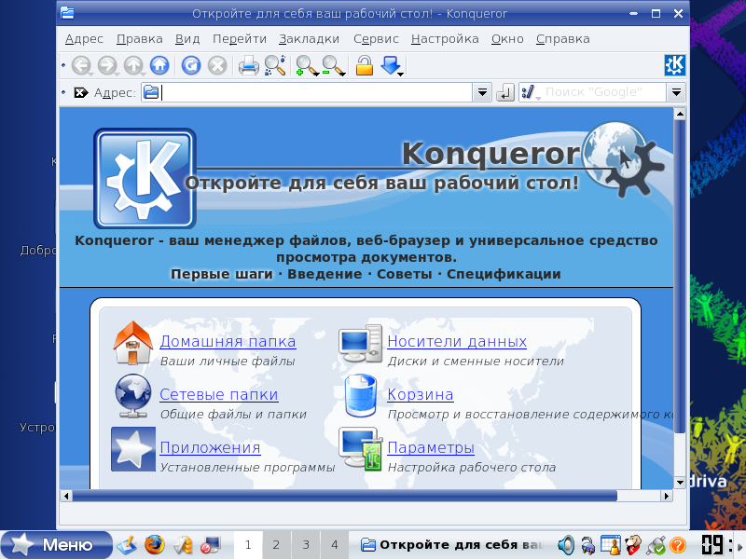Screen dimensions: 746x560
Task: Click the blue Trash bin icon
Action: coord(361,396)
